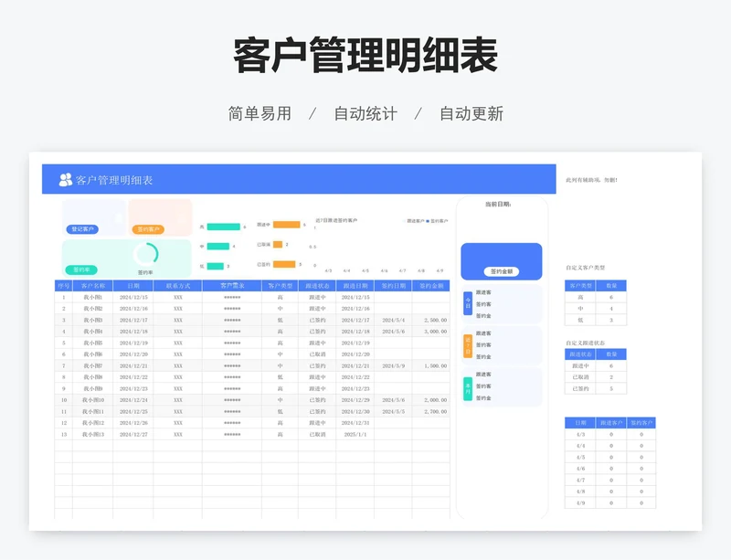The image size is (731, 560).
Task: Click the 当前日期: label
Action: tap(498, 205)
